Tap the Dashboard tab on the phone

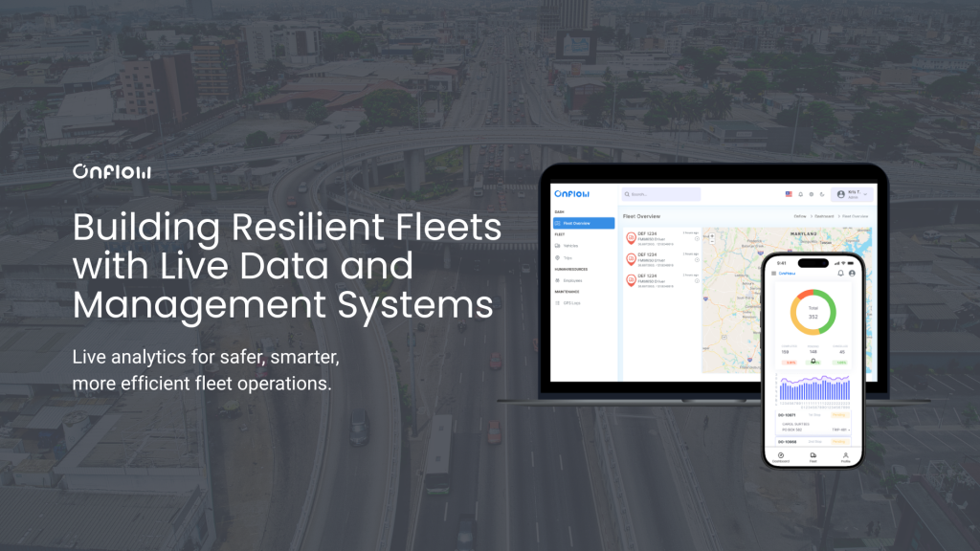pos(781,455)
